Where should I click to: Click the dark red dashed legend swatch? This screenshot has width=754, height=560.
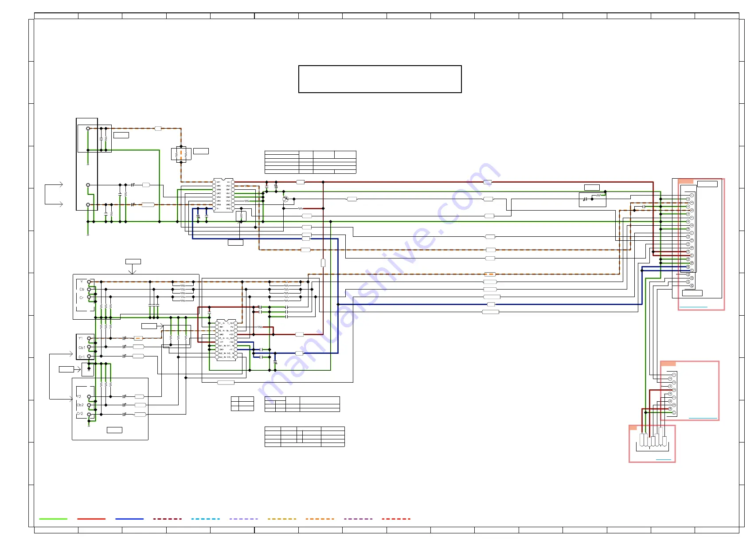pyautogui.click(x=168, y=519)
